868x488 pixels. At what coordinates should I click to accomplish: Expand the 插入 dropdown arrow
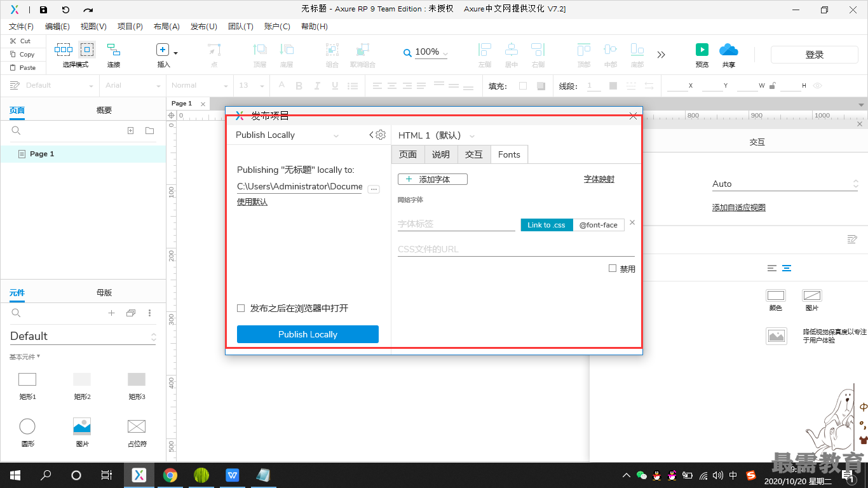pyautogui.click(x=175, y=53)
